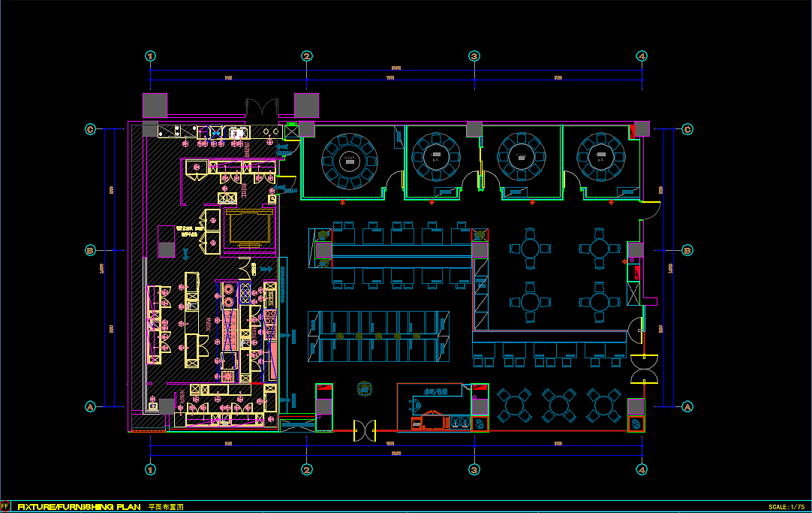Screen dimensions: 812x513
Task: Select the booth seating block in center
Action: pos(378,336)
